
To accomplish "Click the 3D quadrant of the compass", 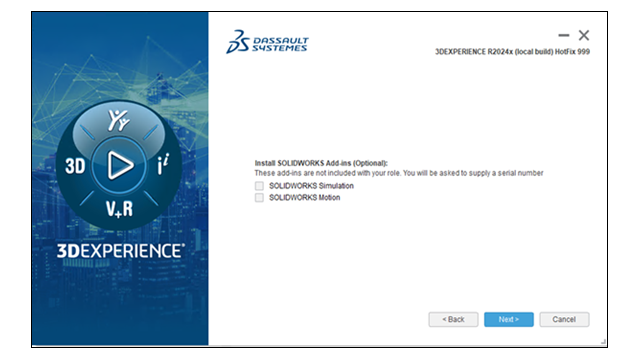I will pyautogui.click(x=75, y=166).
